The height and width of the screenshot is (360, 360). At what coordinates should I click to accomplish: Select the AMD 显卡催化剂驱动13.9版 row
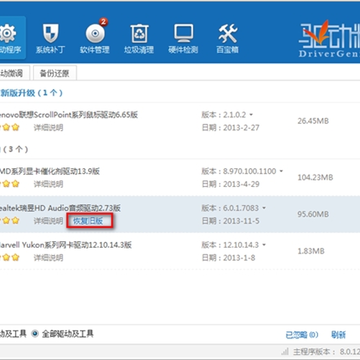pos(180,178)
